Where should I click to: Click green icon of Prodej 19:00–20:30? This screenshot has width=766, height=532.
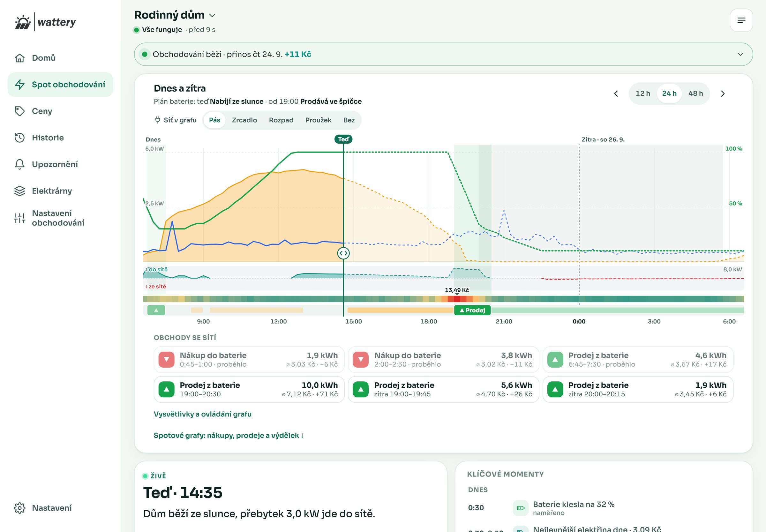point(166,389)
